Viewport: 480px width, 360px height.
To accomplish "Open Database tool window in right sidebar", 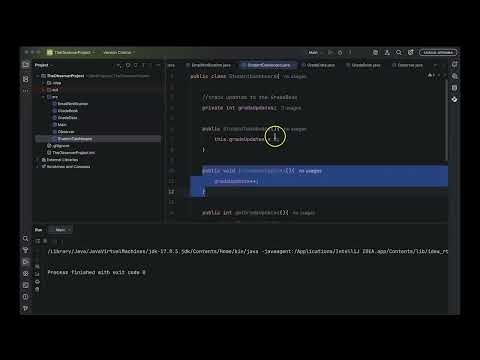I will pyautogui.click(x=455, y=88).
